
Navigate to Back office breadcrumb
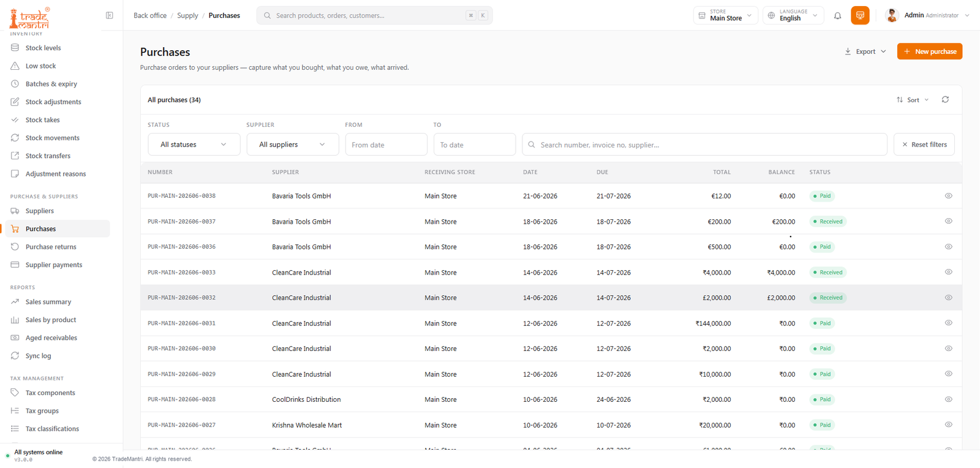pyautogui.click(x=150, y=15)
